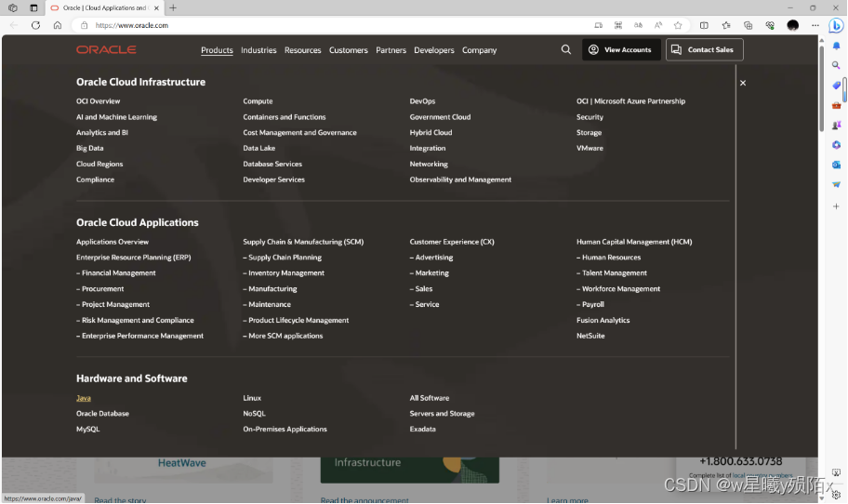Viewport: 848px width, 504px height.
Task: Open Enterprise Resource Planning (ERP) link
Action: click(134, 258)
